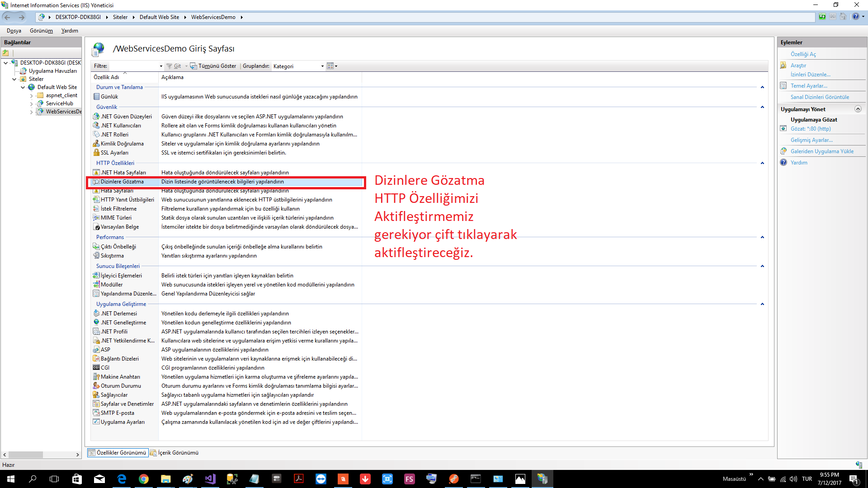Open the Kimlik Doğrulama feature
Screen dimensions: 868x488
[122, 144]
